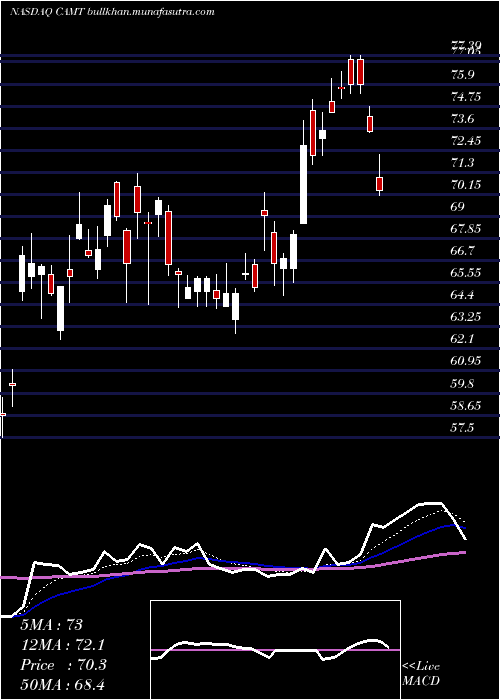This screenshot has width=500, height=700.
Task: Click the 71.3 price axis label
Action: pyautogui.click(x=462, y=163)
